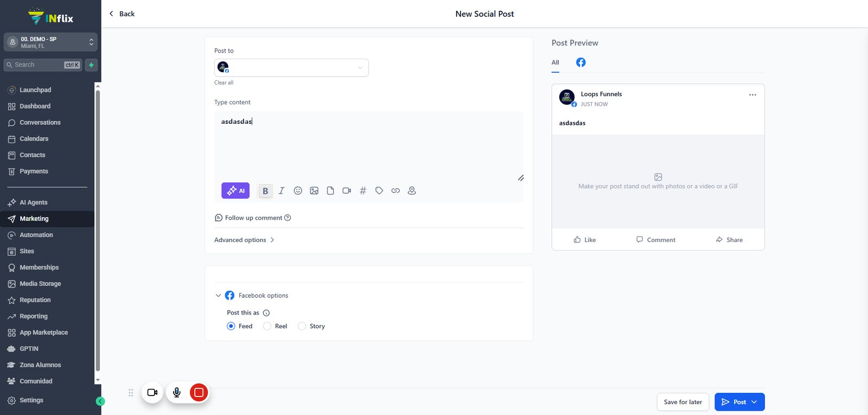
Task: Open the tag icon in editor toolbar
Action: 379,191
